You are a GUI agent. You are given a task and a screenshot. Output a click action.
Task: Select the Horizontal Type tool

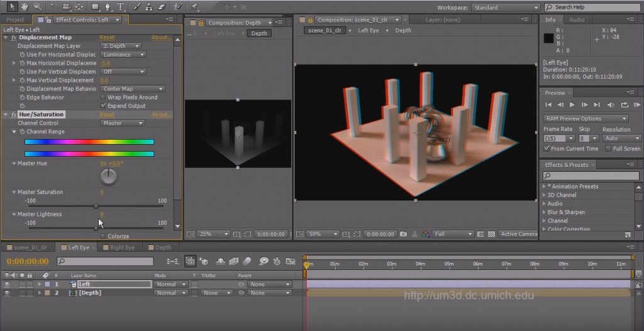[120, 7]
